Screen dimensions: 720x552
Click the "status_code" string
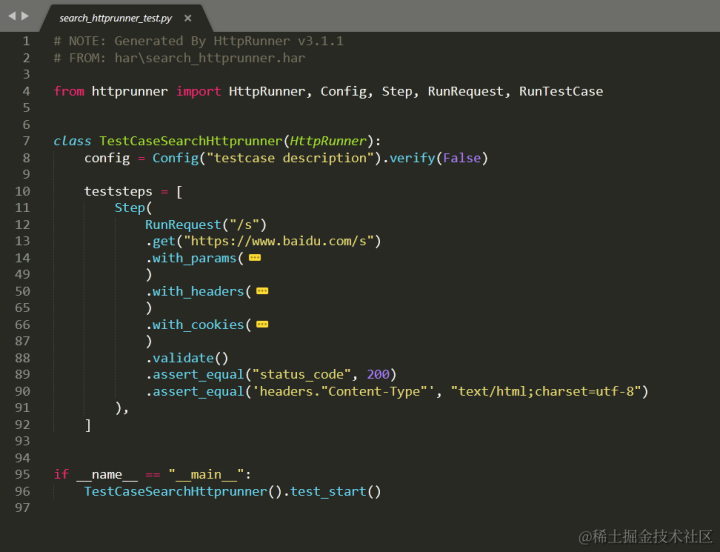[302, 375]
